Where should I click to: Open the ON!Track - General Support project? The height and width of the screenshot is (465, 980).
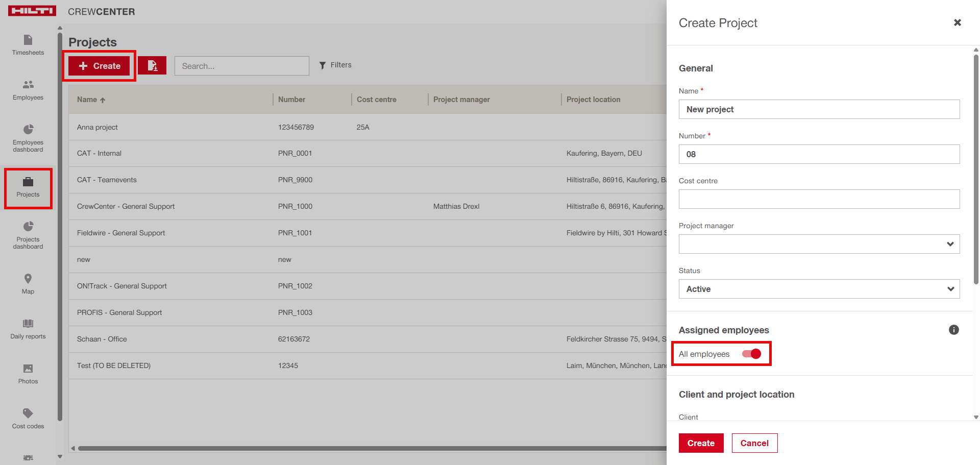point(367,286)
